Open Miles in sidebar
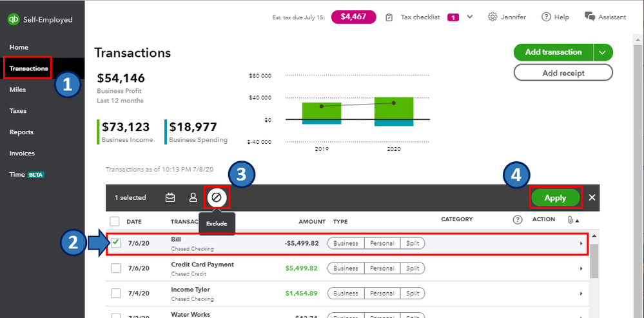 pos(17,90)
